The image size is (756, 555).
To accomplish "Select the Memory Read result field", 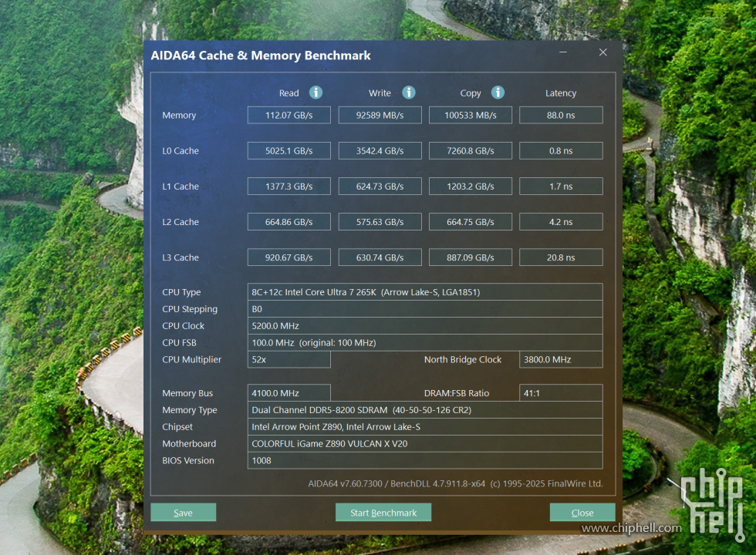I will click(289, 115).
